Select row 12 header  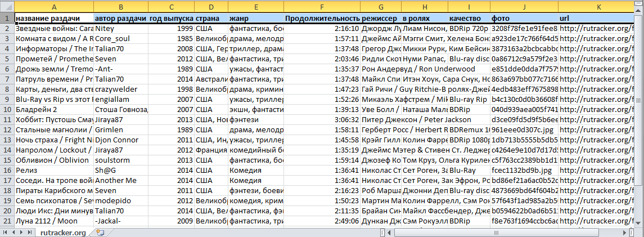(7, 130)
